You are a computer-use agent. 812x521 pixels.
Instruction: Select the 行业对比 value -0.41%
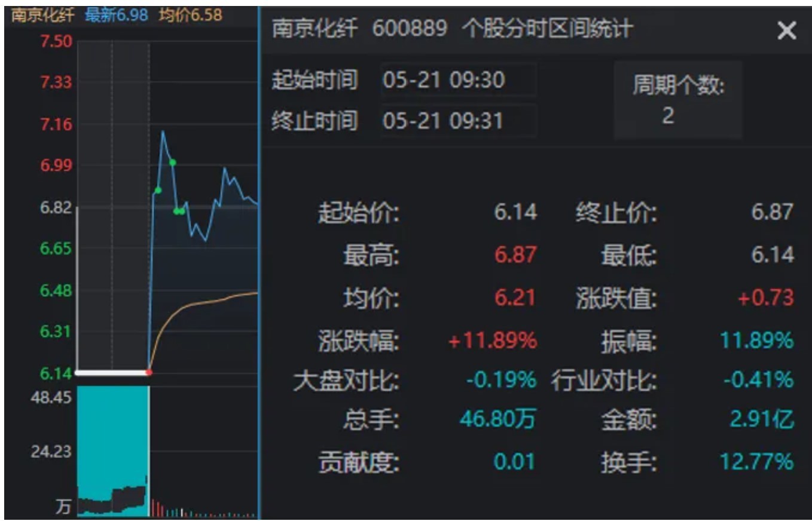pyautogui.click(x=758, y=379)
